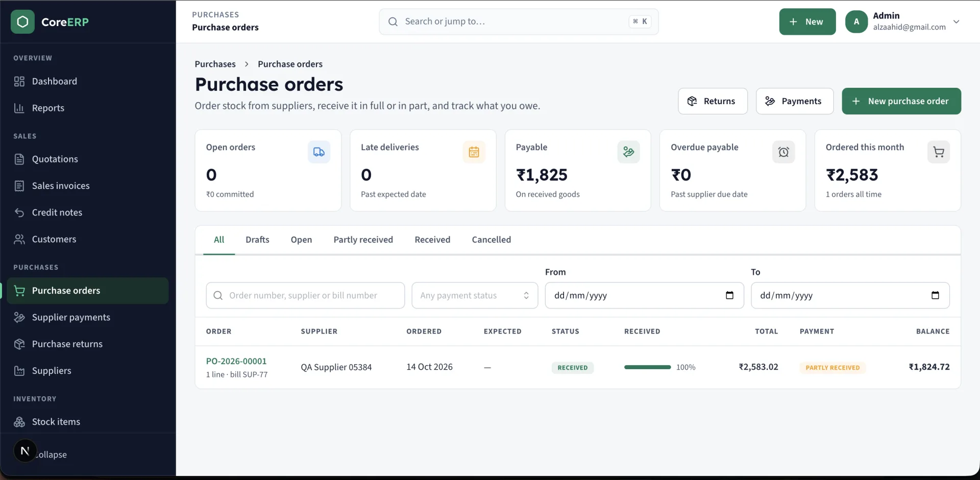Image resolution: width=980 pixels, height=480 pixels.
Task: Open Quotations page
Action: [x=88, y=159]
